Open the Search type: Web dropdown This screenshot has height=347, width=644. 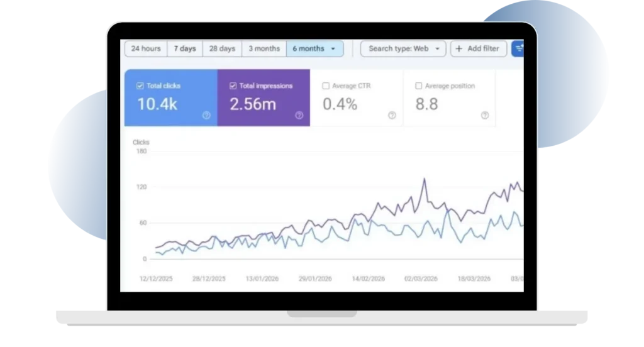click(403, 48)
